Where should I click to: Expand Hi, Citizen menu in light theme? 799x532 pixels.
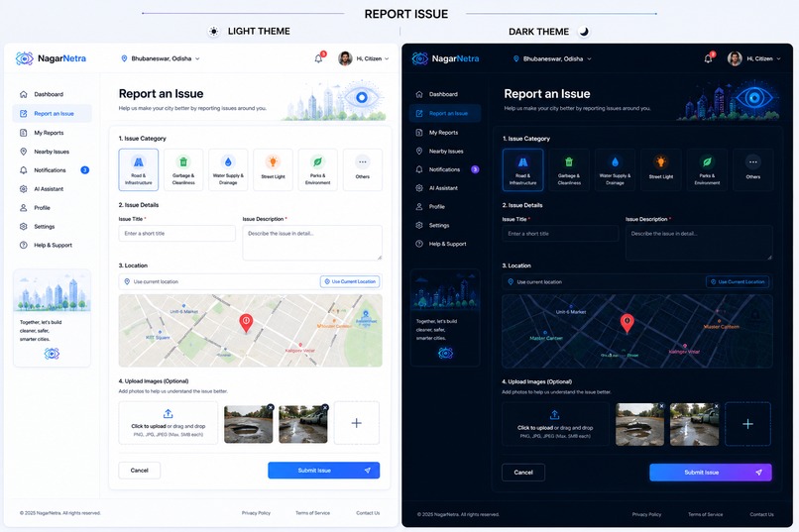point(373,58)
